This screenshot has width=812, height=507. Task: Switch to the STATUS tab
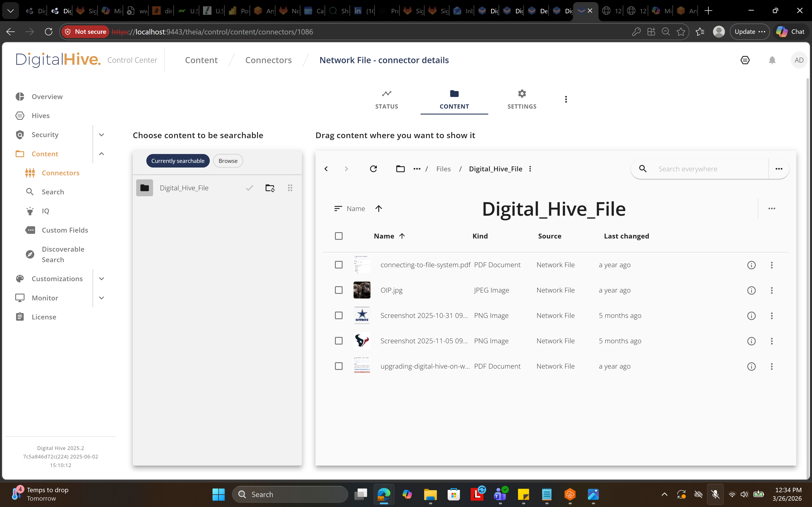(x=387, y=99)
